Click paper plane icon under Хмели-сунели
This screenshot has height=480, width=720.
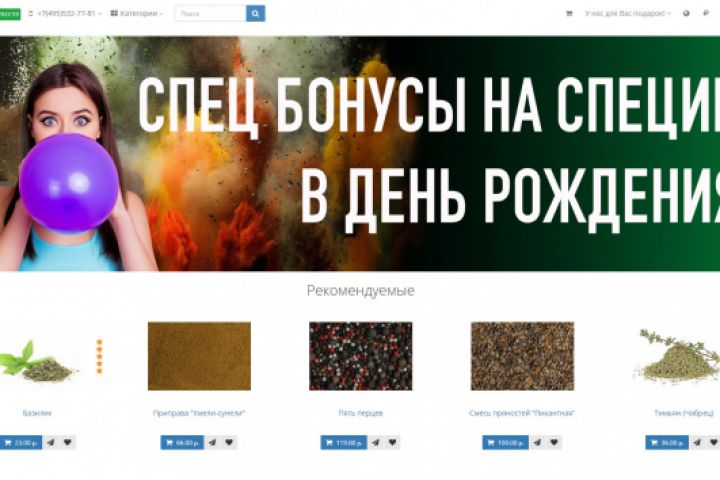(x=212, y=442)
